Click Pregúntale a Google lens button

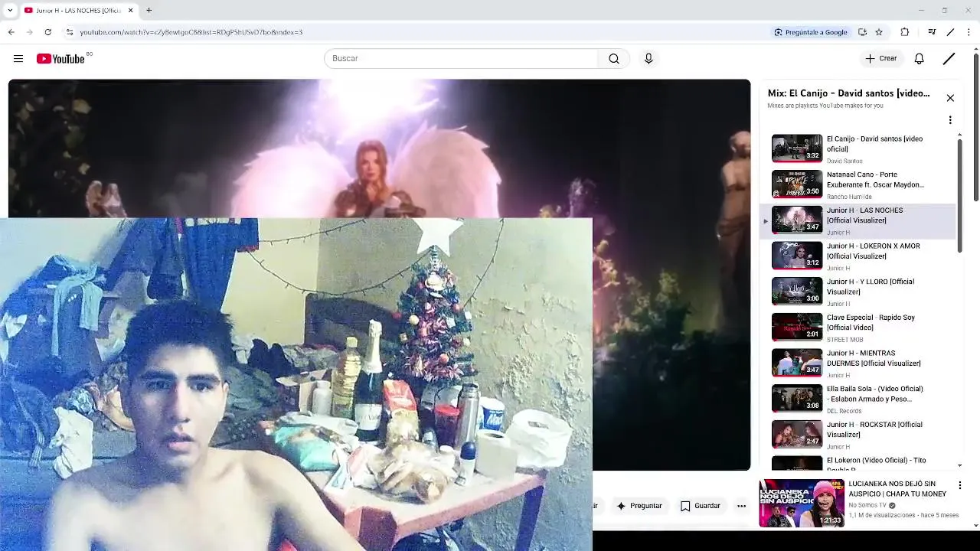pos(811,32)
